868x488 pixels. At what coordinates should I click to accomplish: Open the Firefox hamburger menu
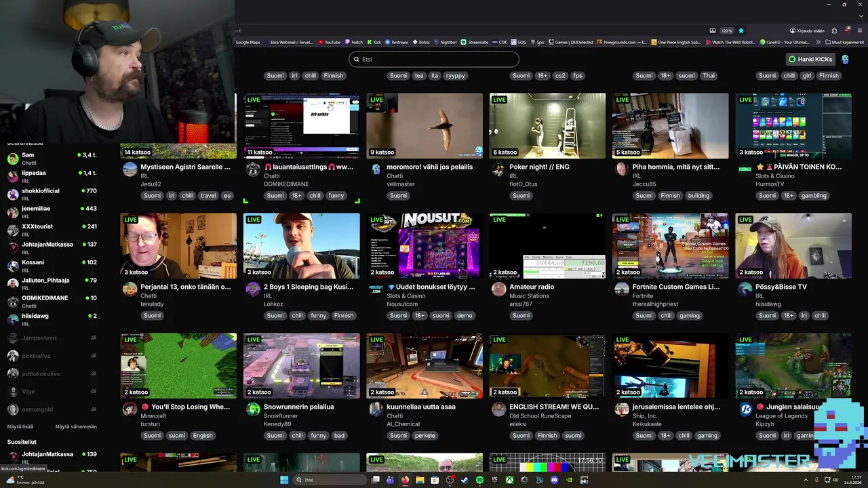(x=860, y=30)
